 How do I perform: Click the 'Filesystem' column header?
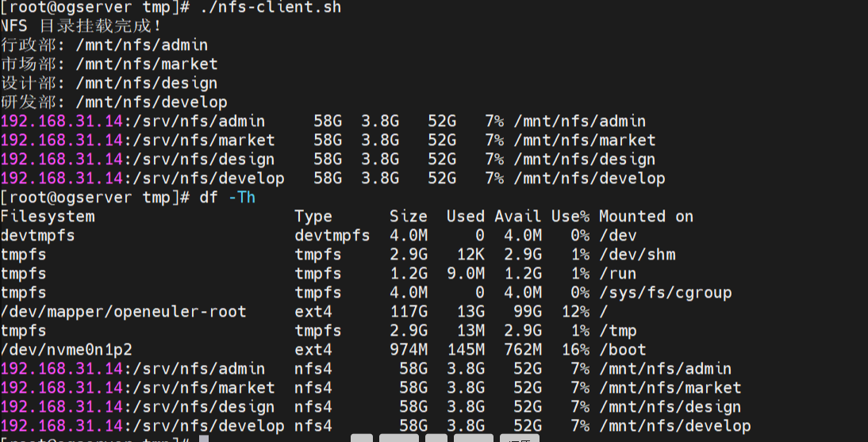pos(48,216)
